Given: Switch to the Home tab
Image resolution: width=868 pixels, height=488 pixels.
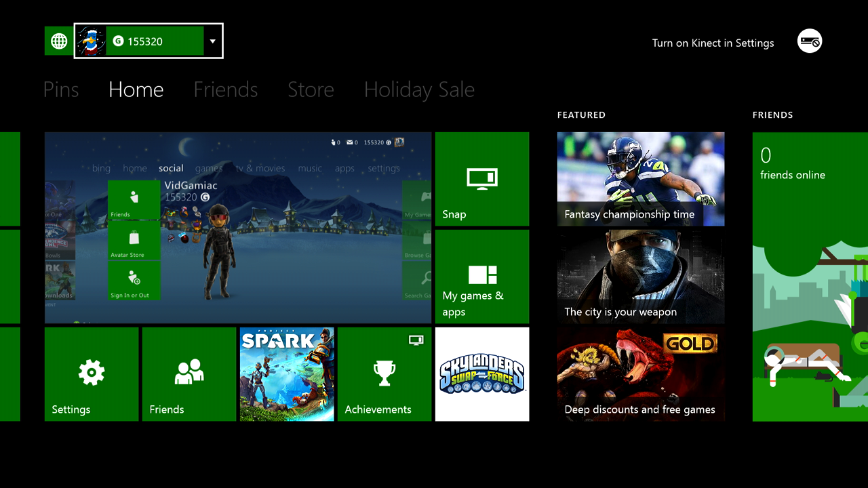Looking at the screenshot, I should tap(136, 89).
